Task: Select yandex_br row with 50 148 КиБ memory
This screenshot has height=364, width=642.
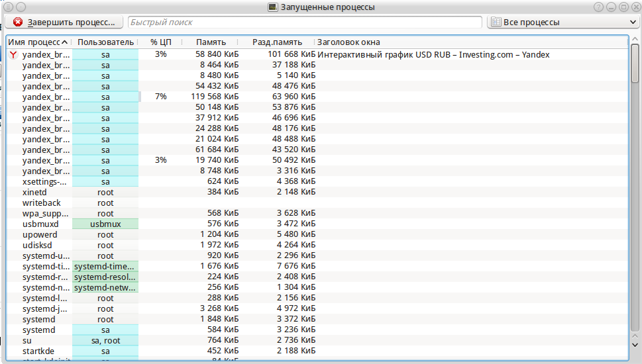Action: coord(317,108)
